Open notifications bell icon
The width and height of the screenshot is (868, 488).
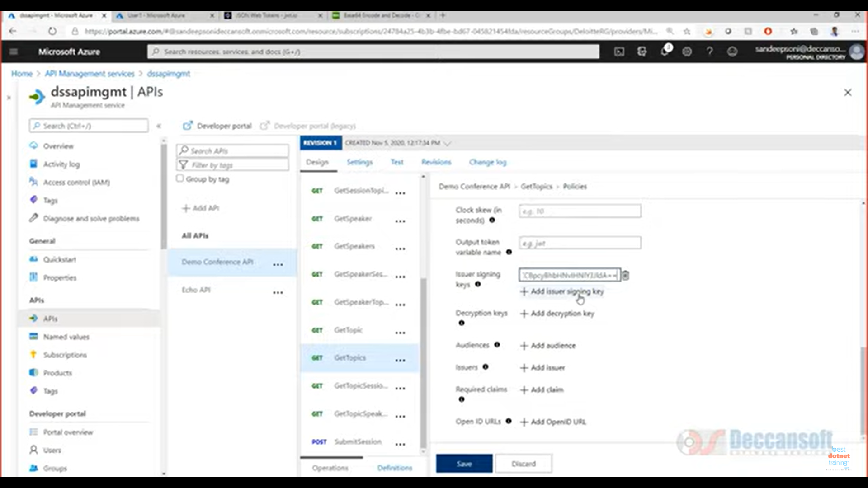[x=665, y=51]
